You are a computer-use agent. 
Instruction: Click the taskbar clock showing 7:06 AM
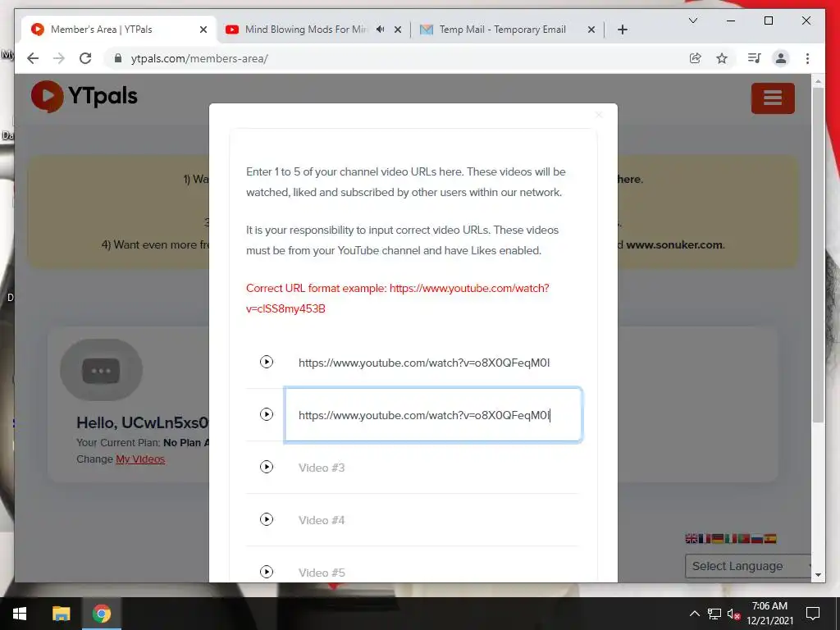click(x=769, y=614)
